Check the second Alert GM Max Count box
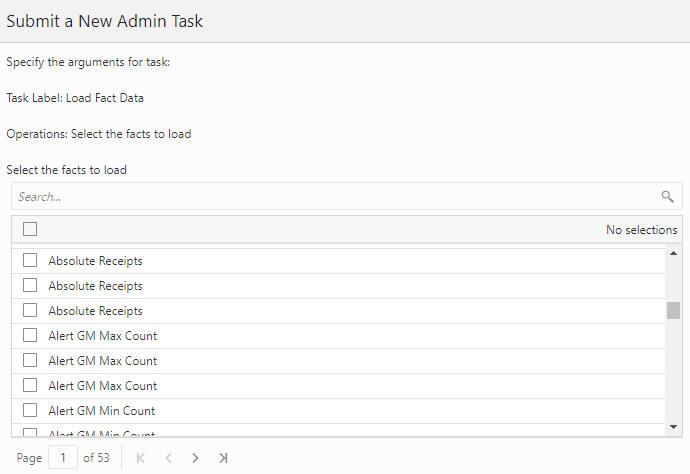 tap(30, 360)
